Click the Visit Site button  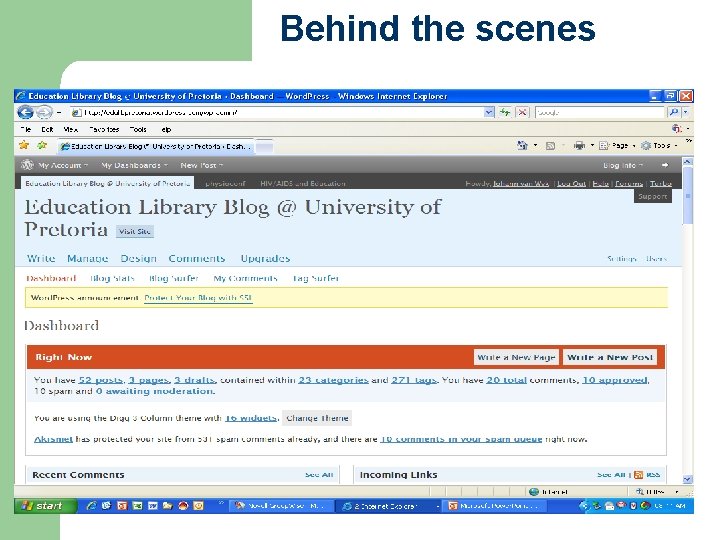(135, 231)
